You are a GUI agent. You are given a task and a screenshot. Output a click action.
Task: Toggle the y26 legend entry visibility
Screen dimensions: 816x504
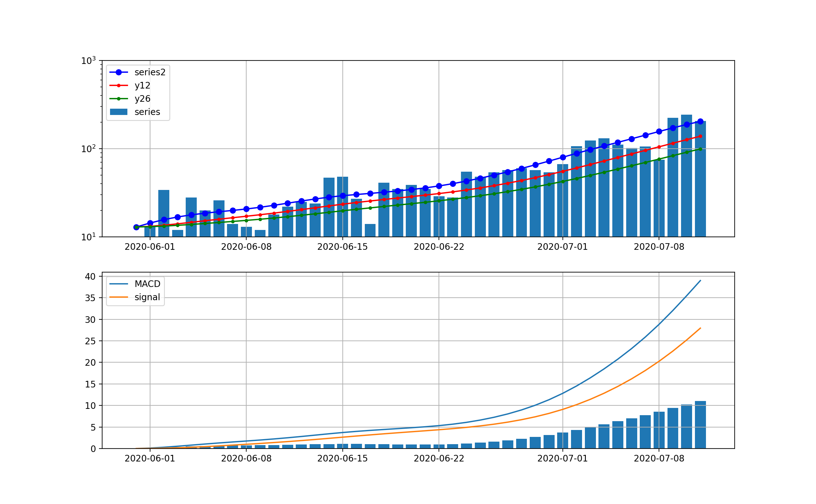point(143,99)
